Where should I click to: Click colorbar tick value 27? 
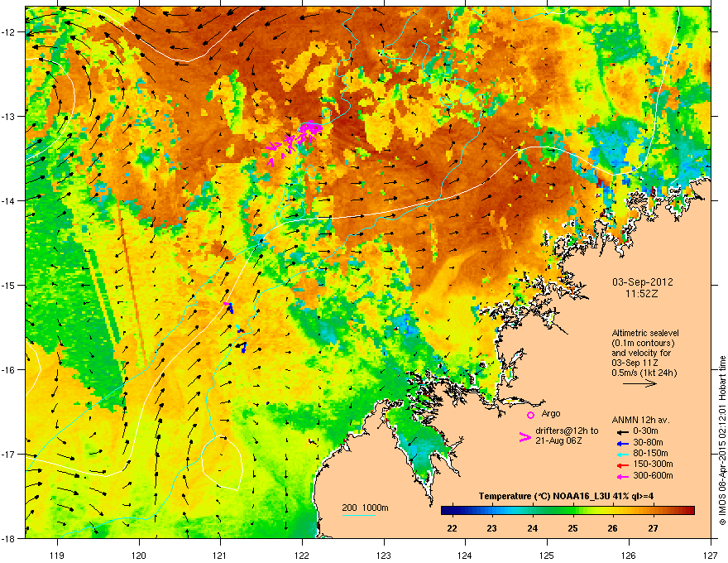[x=654, y=528]
